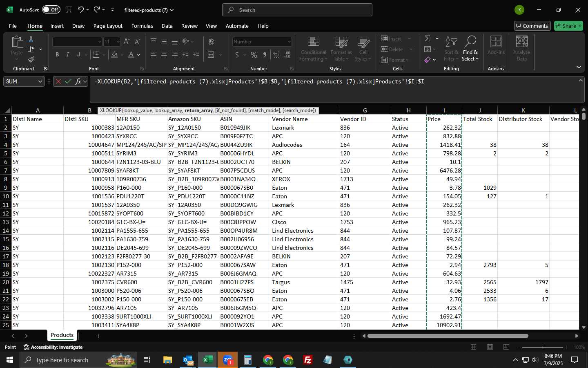Toggle Align Left
This screenshot has height=368, width=588.
point(154,55)
